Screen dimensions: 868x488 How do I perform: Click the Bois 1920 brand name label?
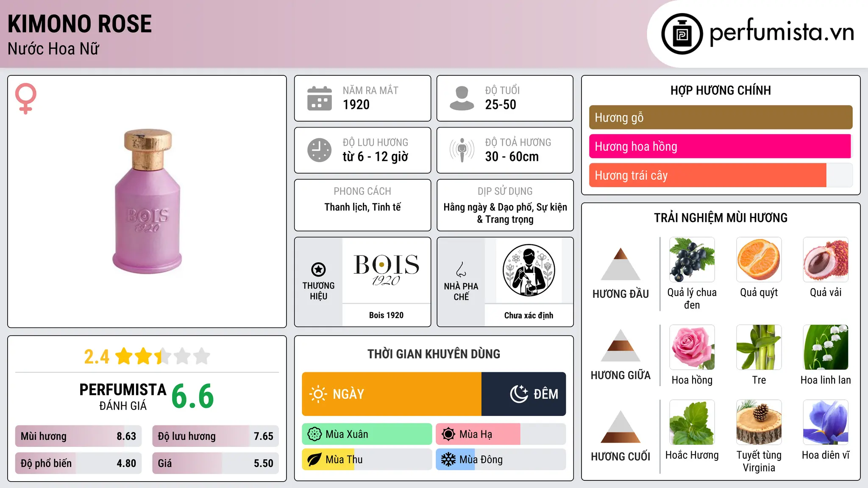386,315
